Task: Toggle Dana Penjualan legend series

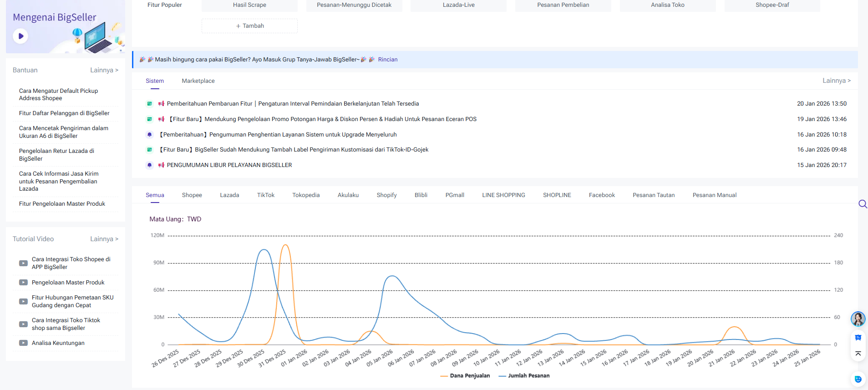Action: [465, 376]
